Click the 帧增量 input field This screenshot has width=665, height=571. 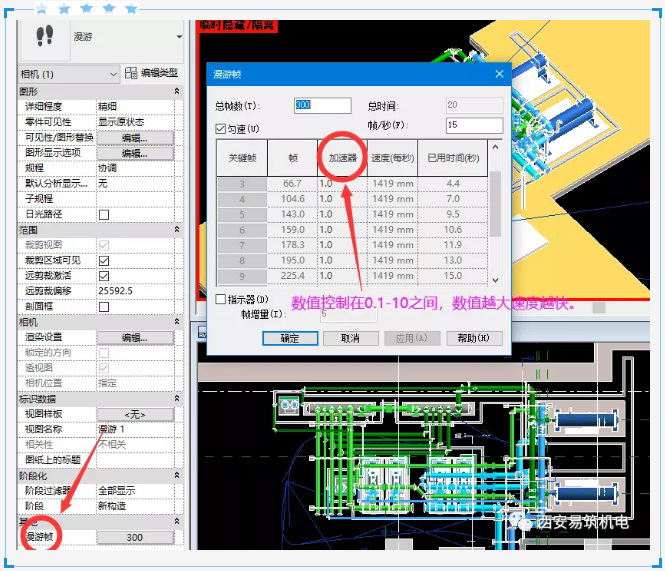tap(349, 314)
